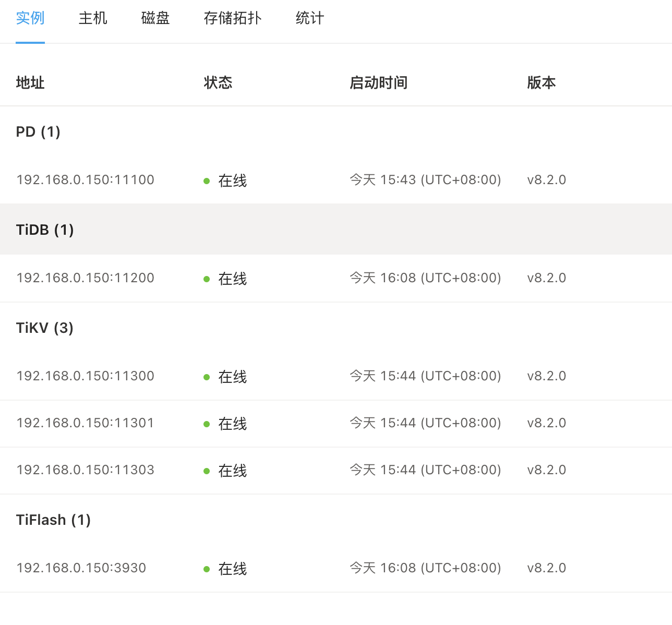The width and height of the screenshot is (672, 625).
Task: Click the green status dot for PD instance
Action: 207,181
